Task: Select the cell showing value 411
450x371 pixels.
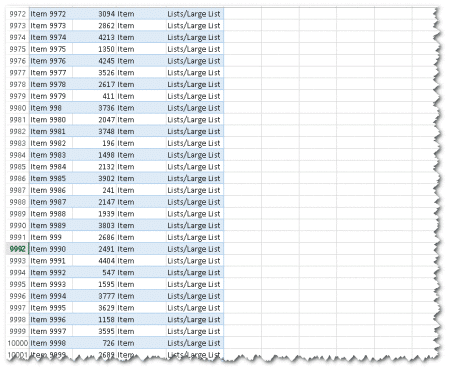Action: pos(94,96)
